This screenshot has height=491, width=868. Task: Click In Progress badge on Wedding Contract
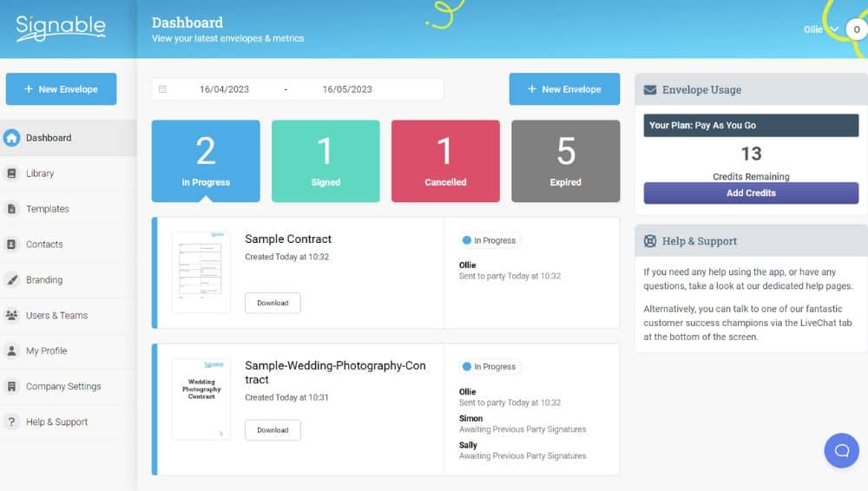pyautogui.click(x=490, y=366)
